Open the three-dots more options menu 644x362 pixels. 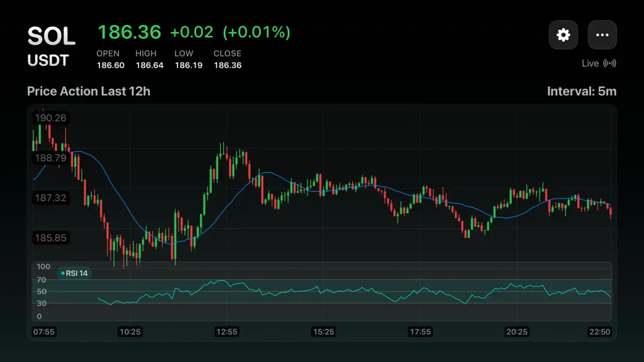602,35
